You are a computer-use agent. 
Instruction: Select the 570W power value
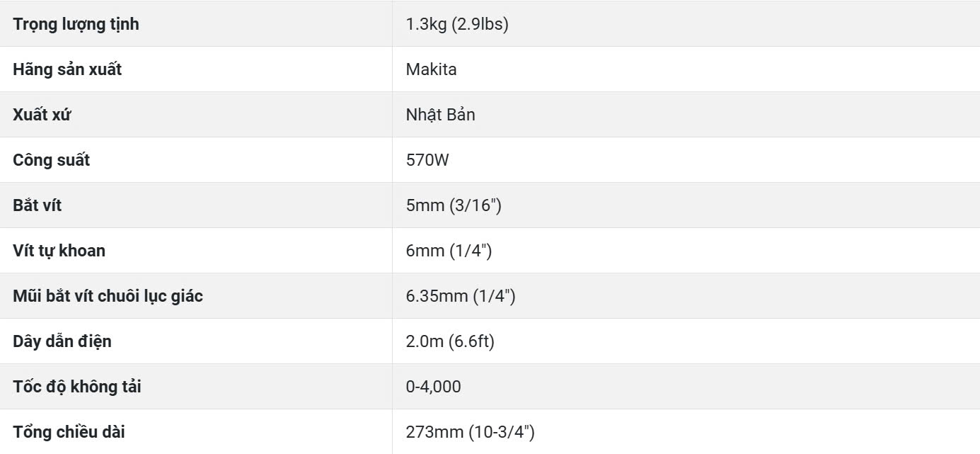[x=427, y=160]
